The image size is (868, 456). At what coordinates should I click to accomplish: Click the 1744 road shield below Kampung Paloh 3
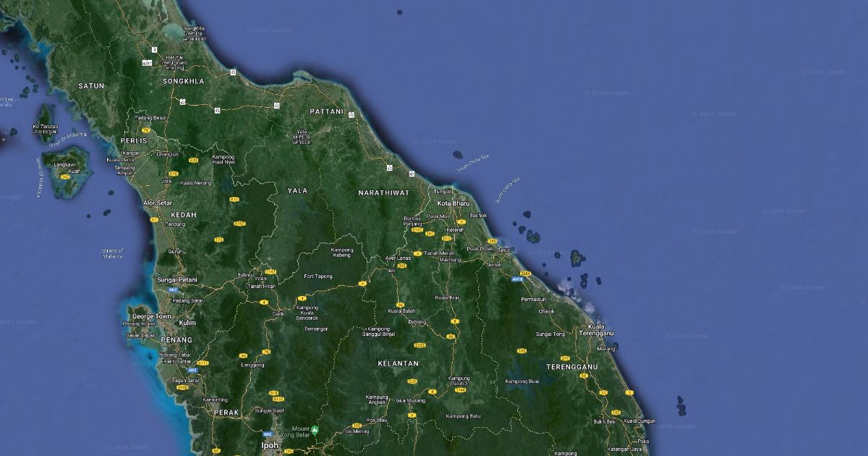click(x=460, y=390)
